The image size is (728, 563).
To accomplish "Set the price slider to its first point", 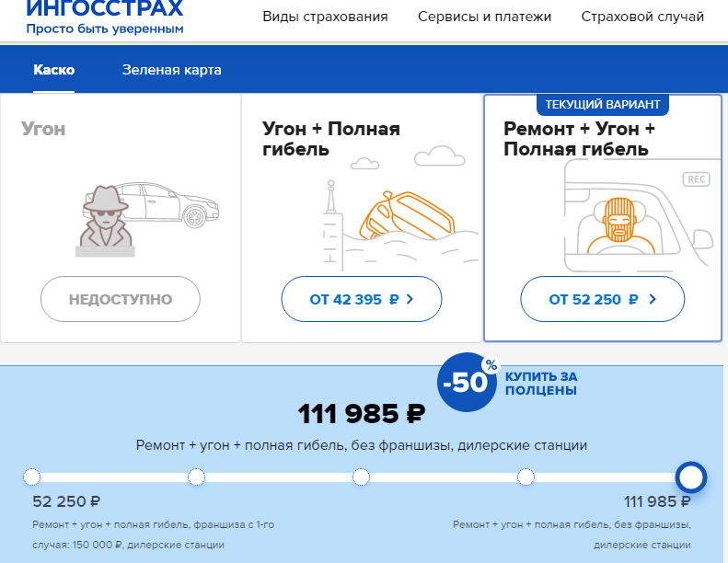I will point(31,477).
